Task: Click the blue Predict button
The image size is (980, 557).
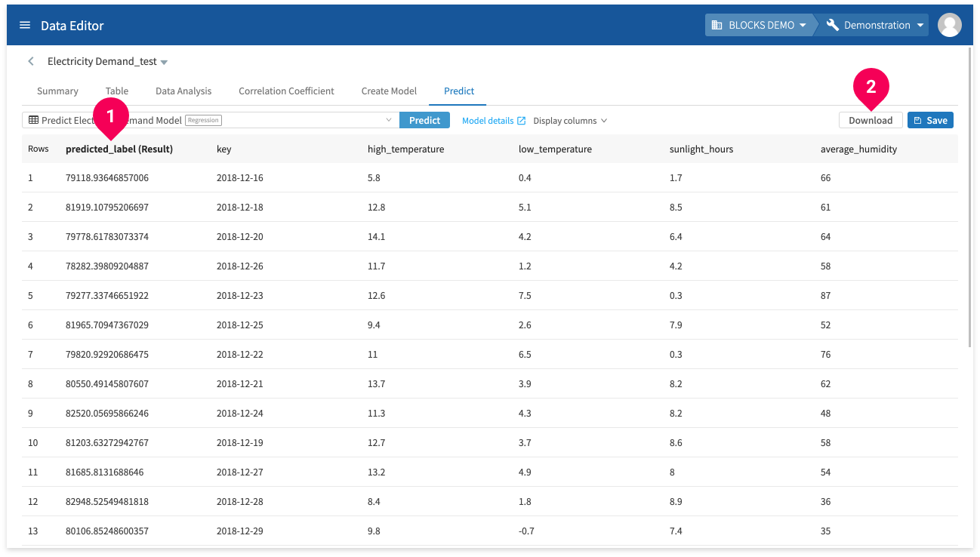Action: click(424, 120)
